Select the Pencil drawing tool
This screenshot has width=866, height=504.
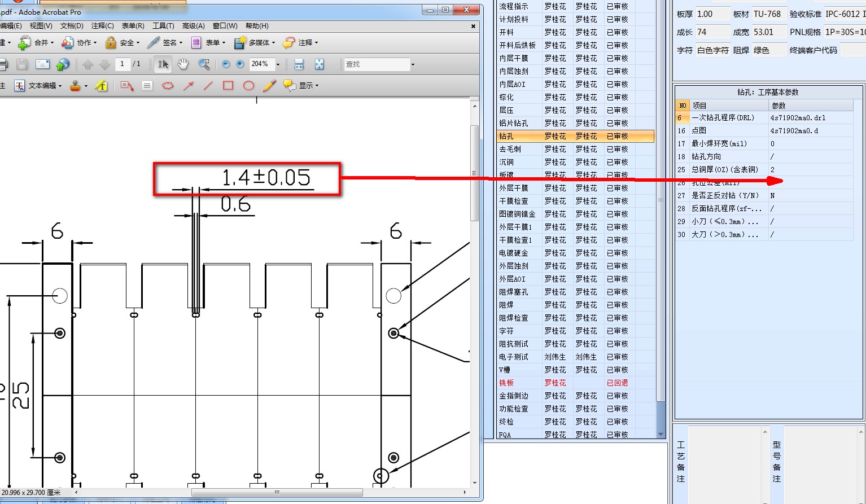coord(269,86)
